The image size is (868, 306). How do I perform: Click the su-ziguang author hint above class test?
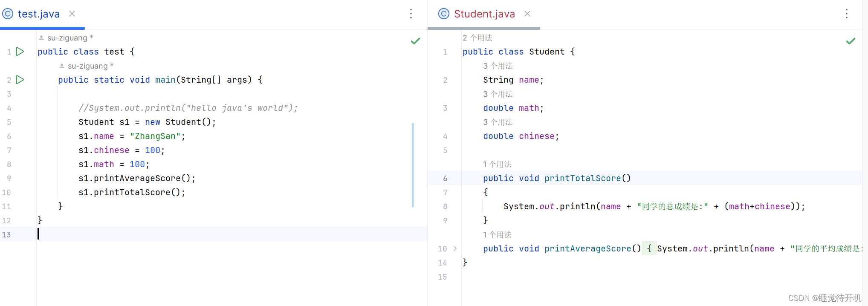66,38
